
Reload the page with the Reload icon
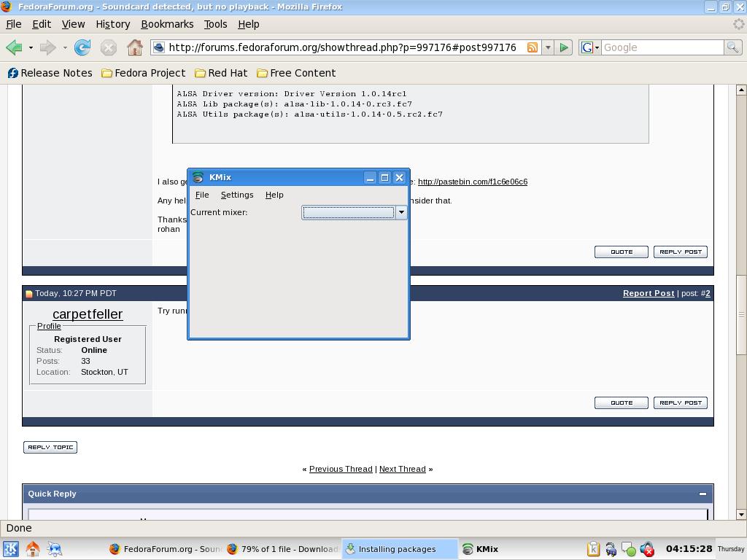click(x=82, y=47)
